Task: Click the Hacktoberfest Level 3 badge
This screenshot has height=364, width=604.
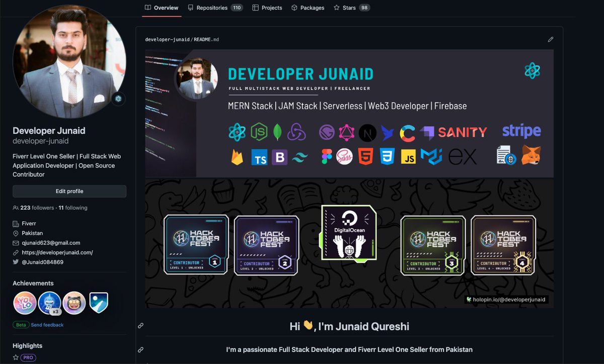Action: click(x=433, y=245)
